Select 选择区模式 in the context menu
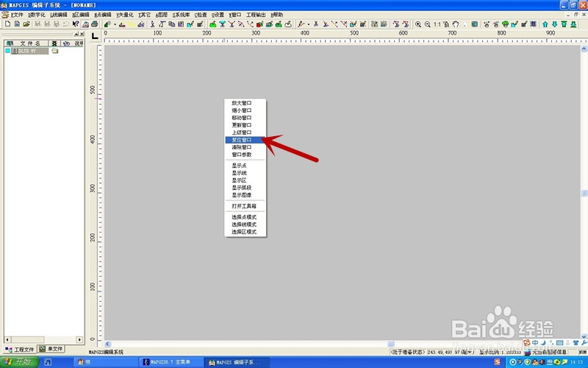This screenshot has height=368, width=588. (x=245, y=232)
